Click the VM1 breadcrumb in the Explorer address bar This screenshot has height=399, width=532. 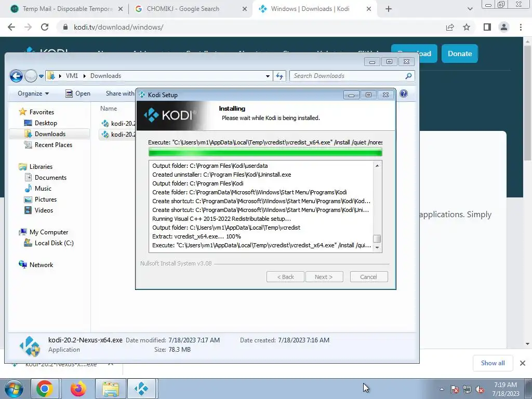click(x=72, y=76)
